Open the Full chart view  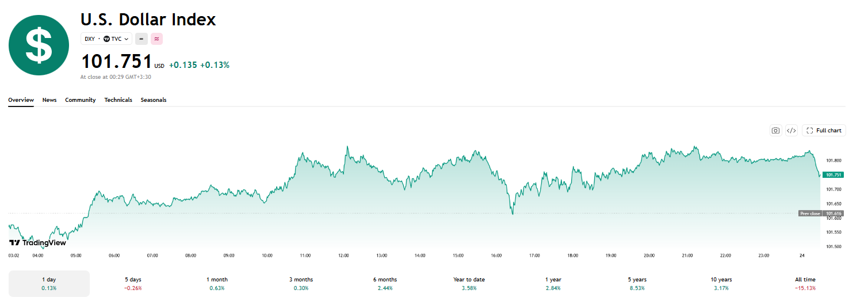click(824, 131)
